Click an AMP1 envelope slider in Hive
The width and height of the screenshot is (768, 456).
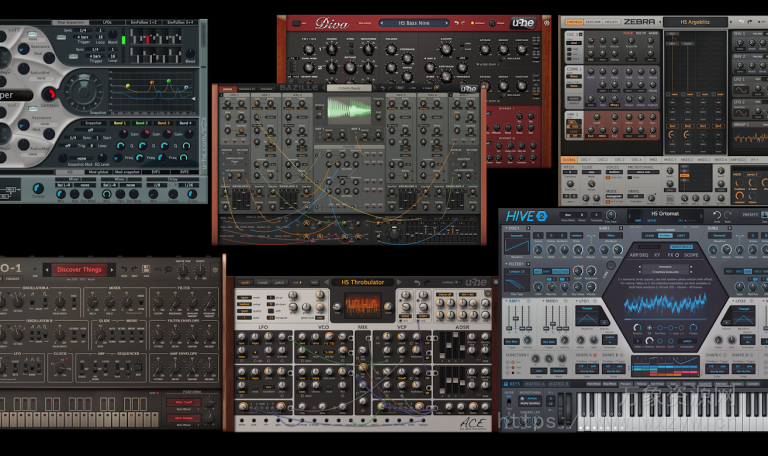[516, 318]
